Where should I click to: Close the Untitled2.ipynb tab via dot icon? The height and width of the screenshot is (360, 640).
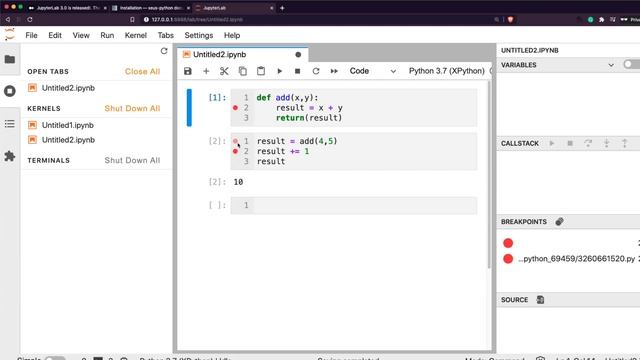point(298,55)
